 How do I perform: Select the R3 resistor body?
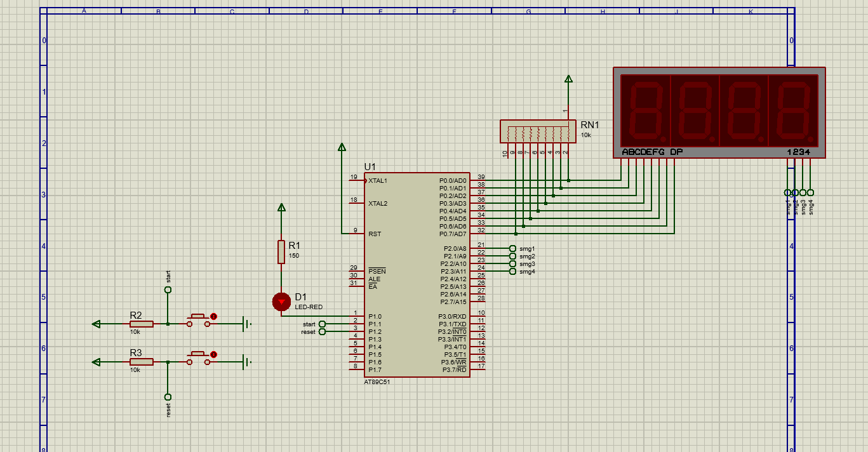[142, 362]
